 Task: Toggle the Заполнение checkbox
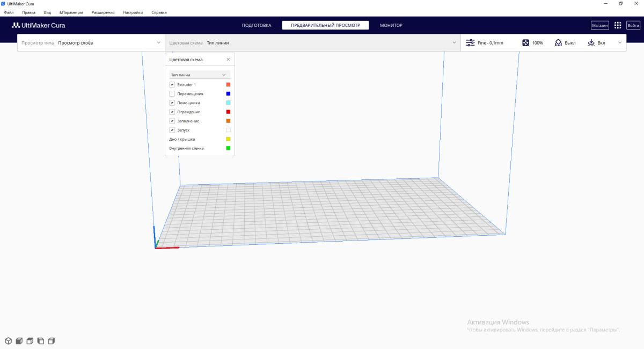point(172,121)
